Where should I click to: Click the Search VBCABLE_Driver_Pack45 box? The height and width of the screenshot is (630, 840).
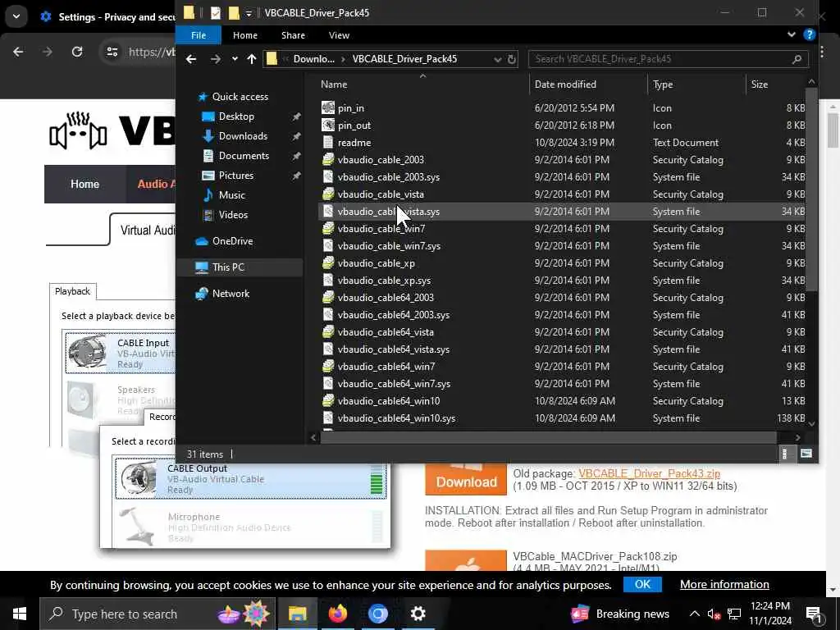tap(661, 59)
